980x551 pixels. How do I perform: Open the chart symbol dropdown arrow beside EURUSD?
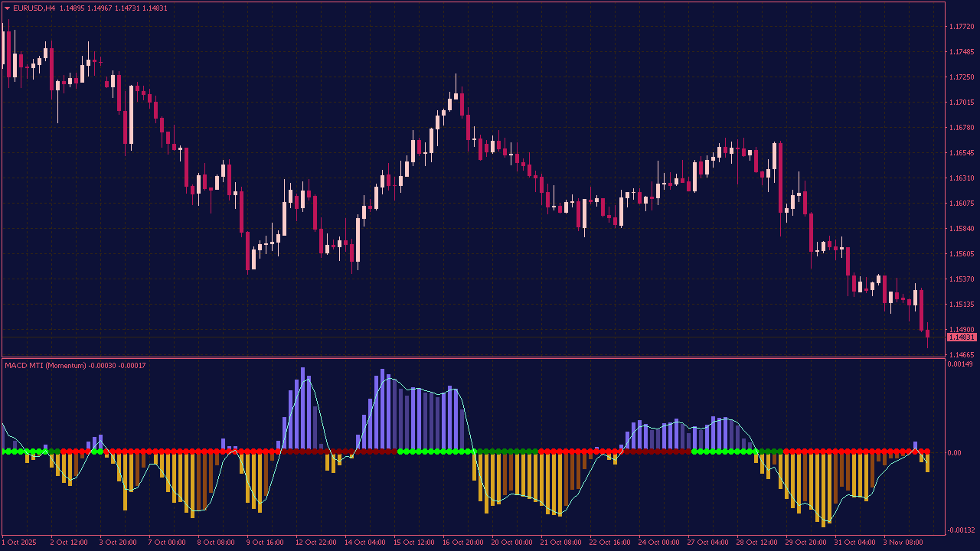[x=8, y=7]
